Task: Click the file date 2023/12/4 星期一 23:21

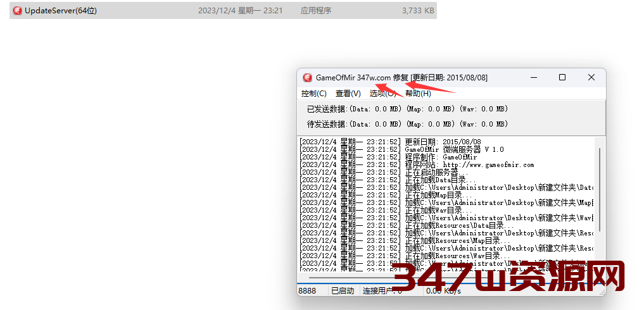Action: [x=240, y=11]
